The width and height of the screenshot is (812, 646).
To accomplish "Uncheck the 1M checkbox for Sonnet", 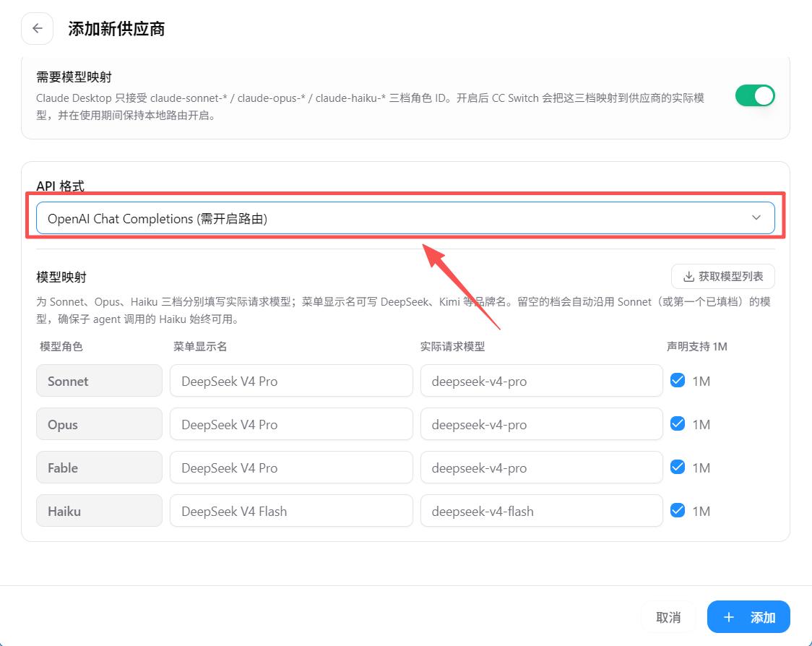I will [x=678, y=380].
